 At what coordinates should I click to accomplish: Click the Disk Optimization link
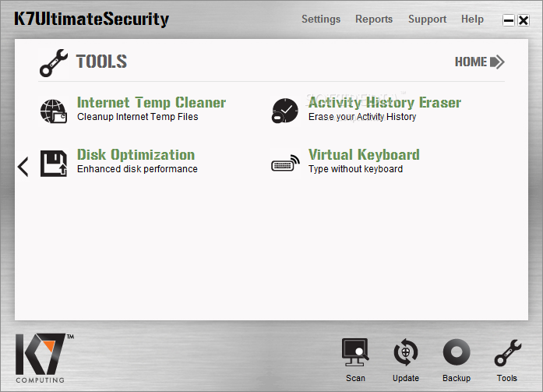point(136,155)
